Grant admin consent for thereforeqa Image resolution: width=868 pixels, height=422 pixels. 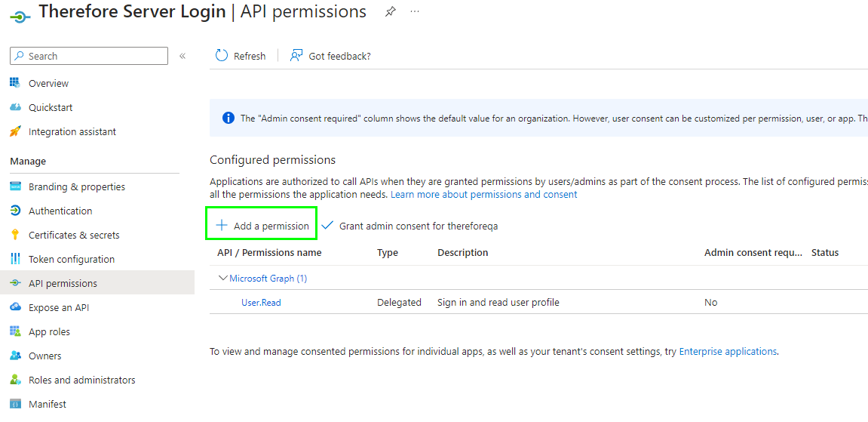coord(409,226)
